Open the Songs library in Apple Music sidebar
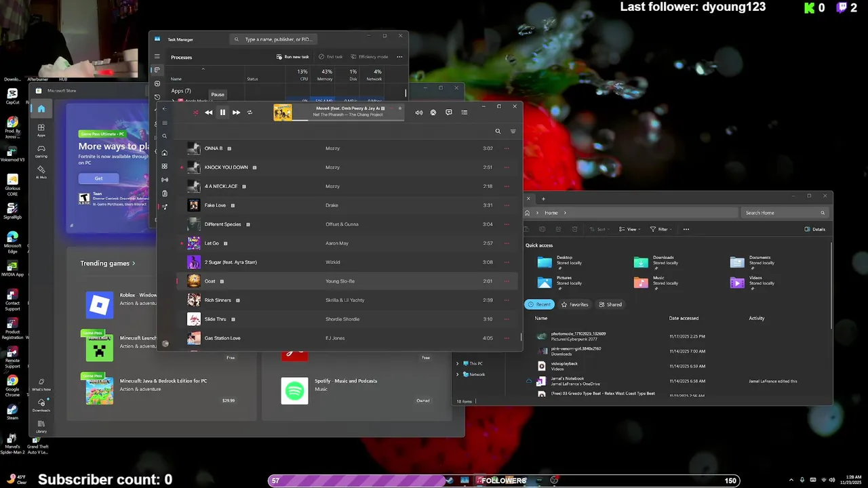 pyautogui.click(x=165, y=207)
